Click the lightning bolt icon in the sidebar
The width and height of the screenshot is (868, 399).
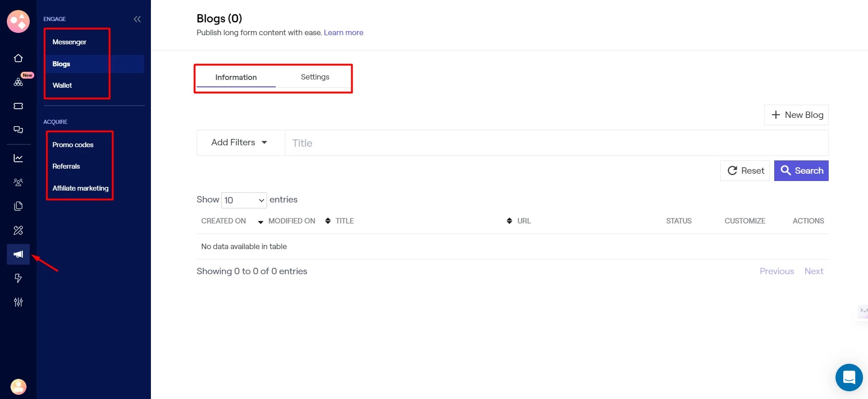click(x=18, y=278)
